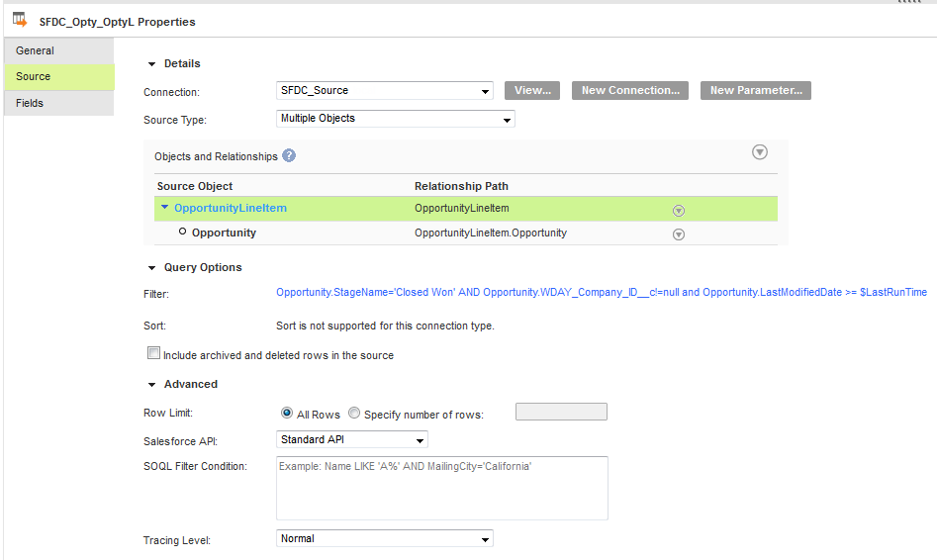Click the View... button

tap(532, 90)
